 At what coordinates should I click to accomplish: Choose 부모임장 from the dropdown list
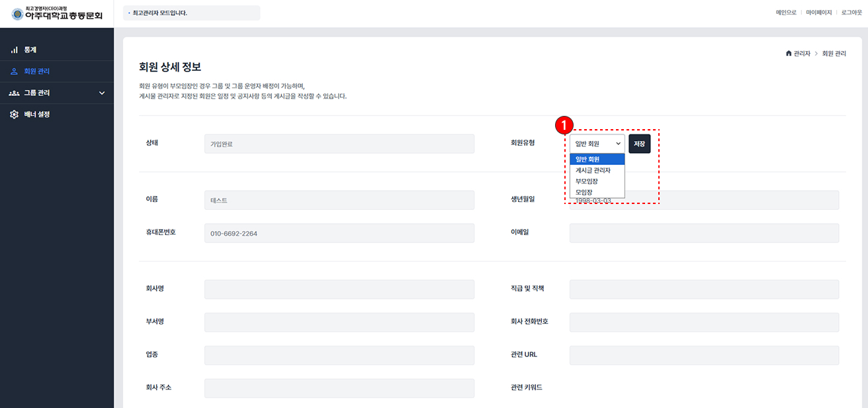597,181
